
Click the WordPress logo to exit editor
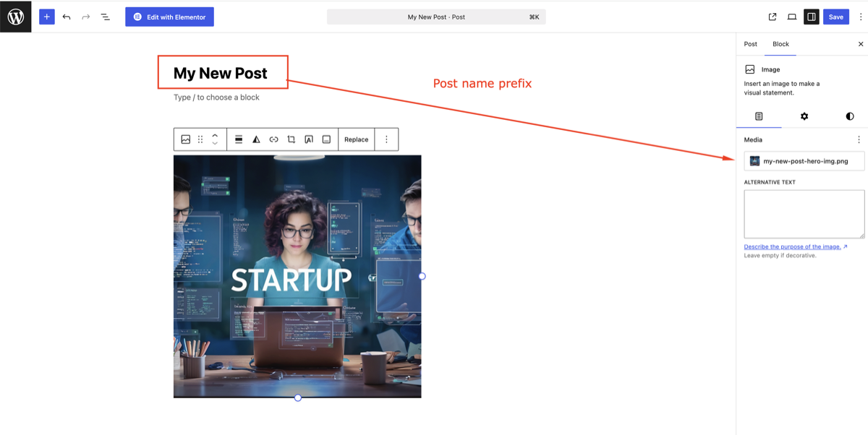coord(16,17)
